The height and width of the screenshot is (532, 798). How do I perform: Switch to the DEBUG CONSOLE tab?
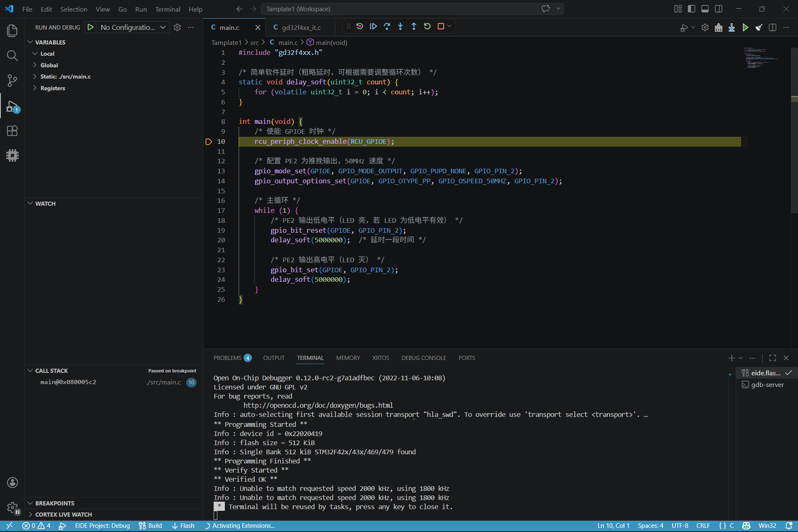coord(424,358)
